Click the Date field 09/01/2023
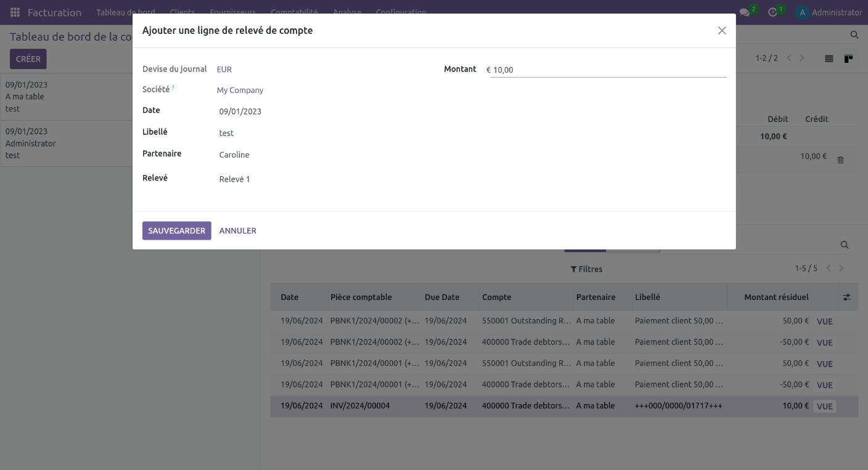This screenshot has width=868, height=470. pos(240,111)
